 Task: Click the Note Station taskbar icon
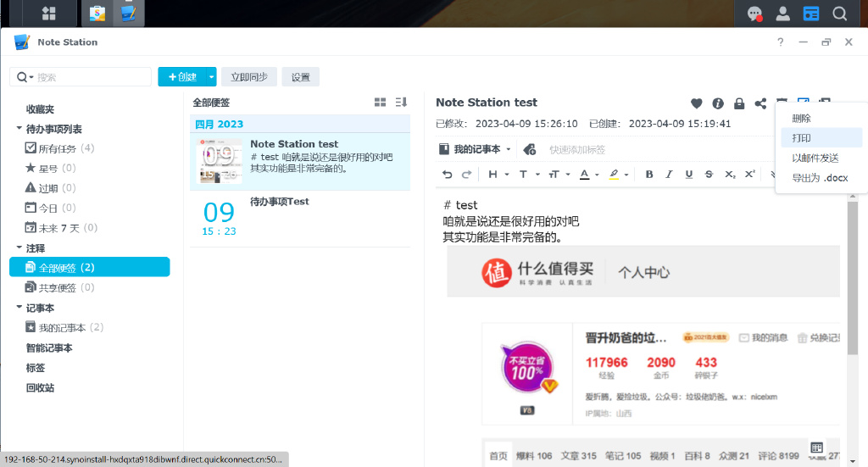pos(129,14)
